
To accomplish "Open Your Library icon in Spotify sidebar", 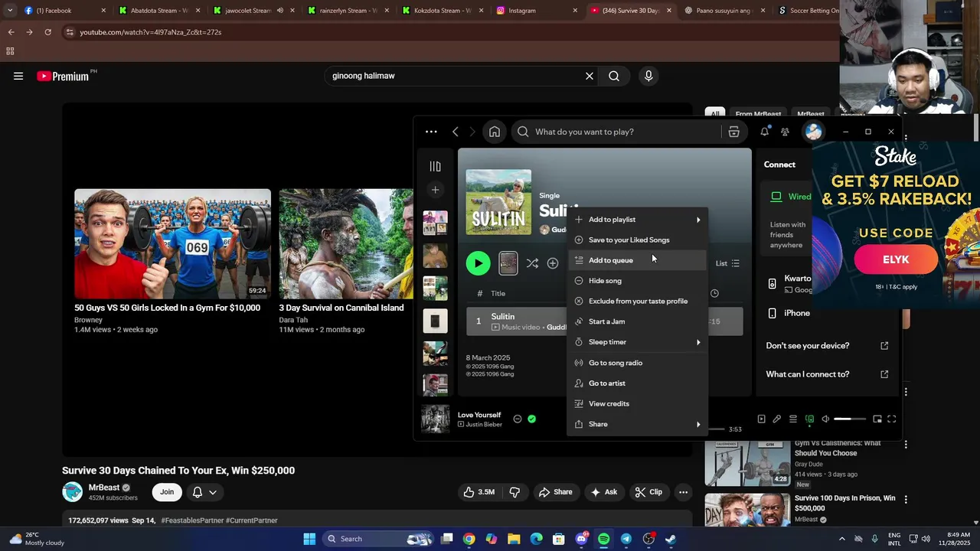I will pyautogui.click(x=435, y=167).
